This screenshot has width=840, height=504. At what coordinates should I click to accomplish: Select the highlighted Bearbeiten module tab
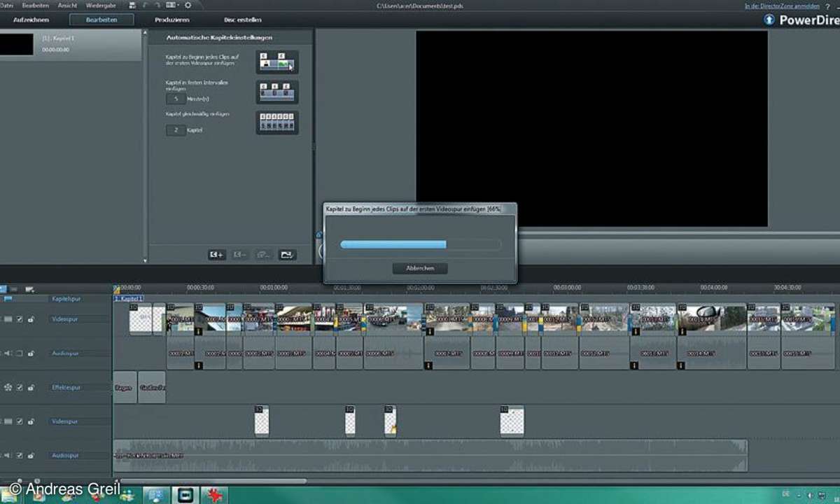[x=101, y=20]
